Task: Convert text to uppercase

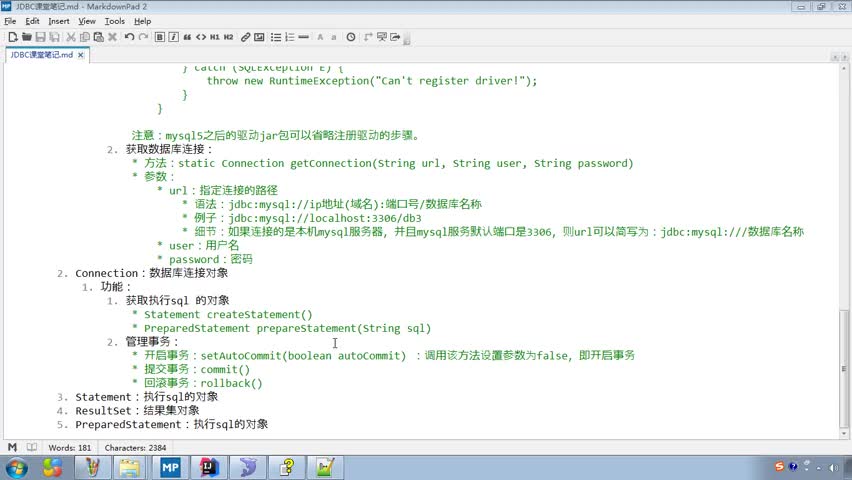Action: tap(320, 37)
